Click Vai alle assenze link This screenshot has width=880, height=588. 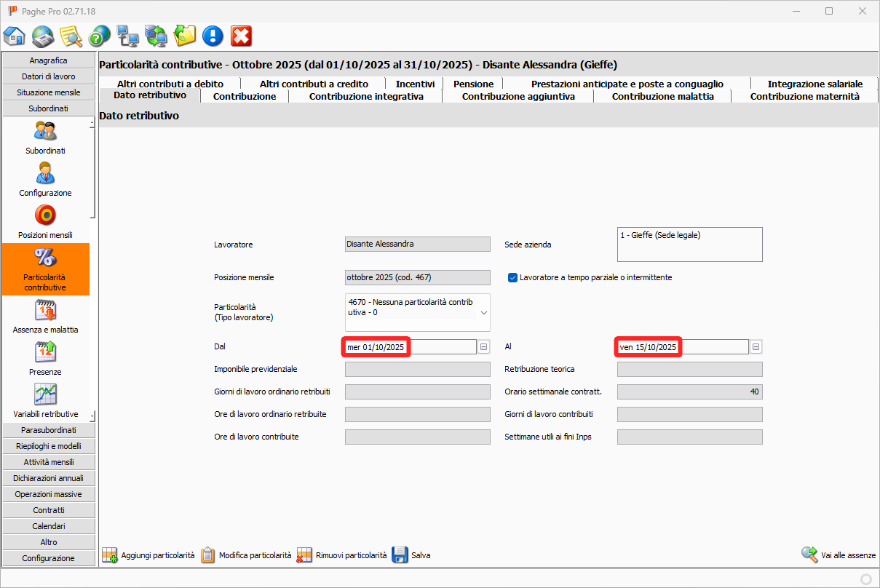(839, 555)
